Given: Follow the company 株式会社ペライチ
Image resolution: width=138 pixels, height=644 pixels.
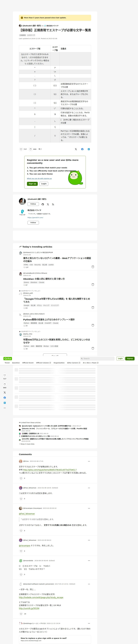Looking at the screenshot, I should tap(33, 223).
